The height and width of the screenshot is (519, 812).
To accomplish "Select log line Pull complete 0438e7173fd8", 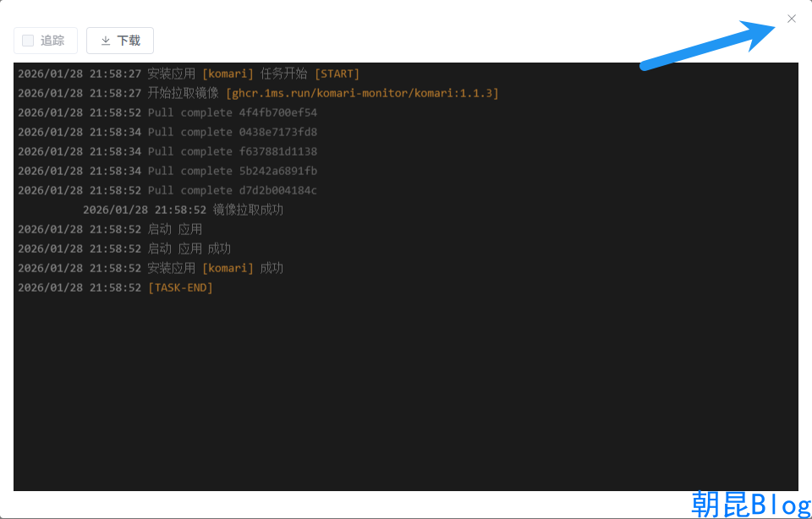I will click(x=167, y=132).
